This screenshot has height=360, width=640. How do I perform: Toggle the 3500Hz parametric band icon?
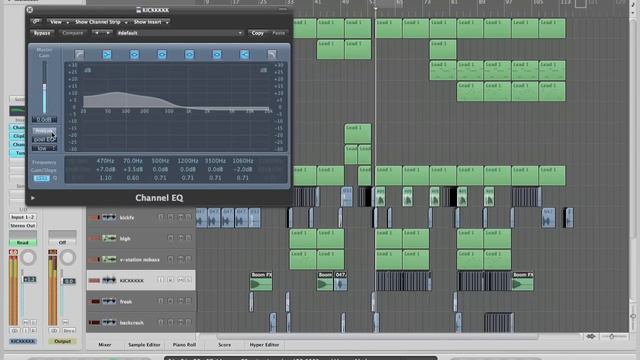coord(217,54)
